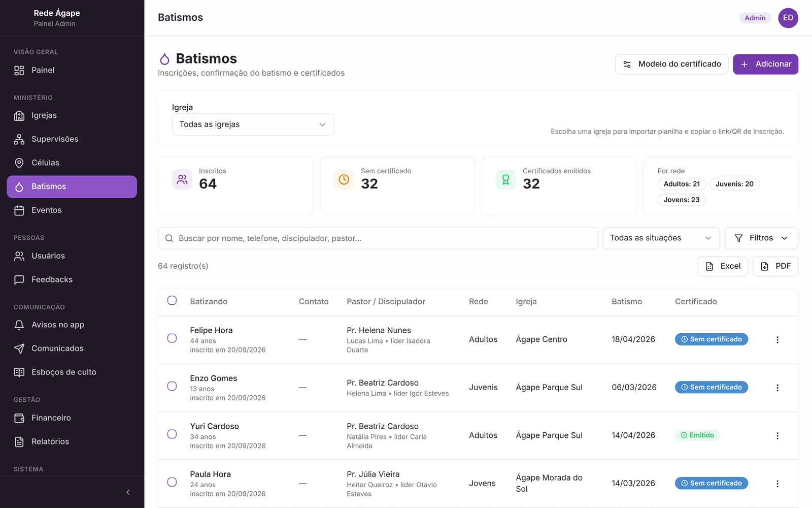Open row actions menu for Yuri Cardoso
This screenshot has height=508, width=812.
point(777,436)
